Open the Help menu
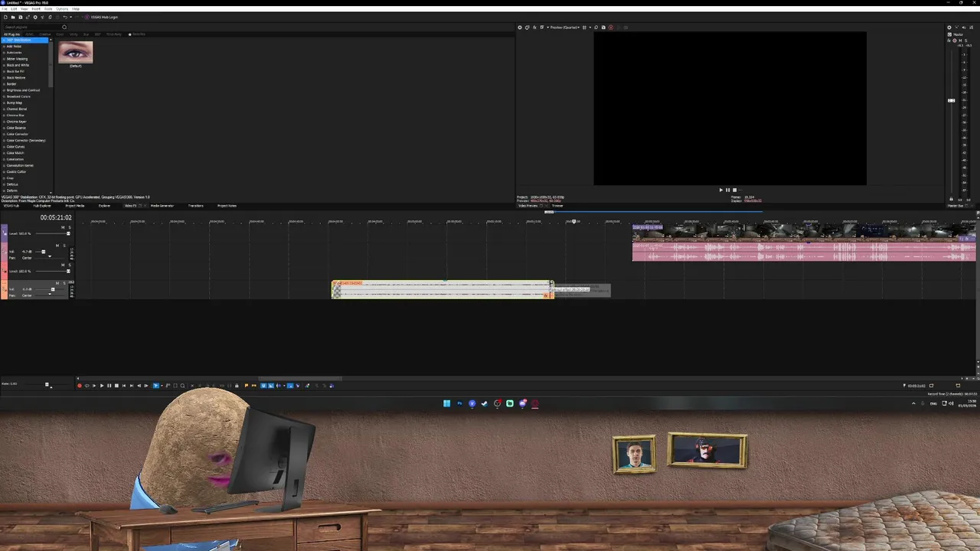The image size is (980, 551). click(x=76, y=8)
